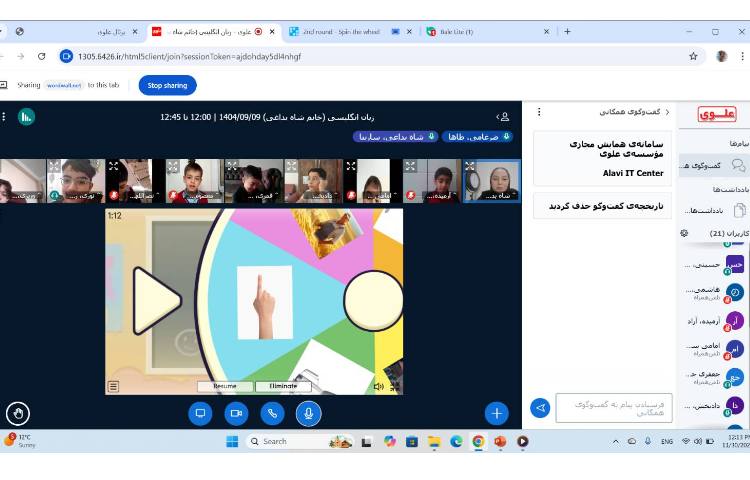This screenshot has height=480, width=750.
Task: Mute the microphone button
Action: [x=309, y=414]
